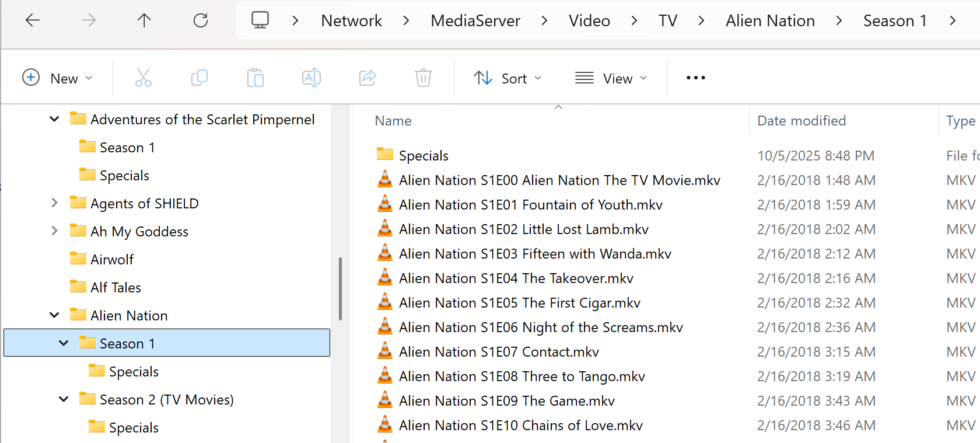Expand the Agents of SHIELD folder
The image size is (980, 443).
click(54, 203)
